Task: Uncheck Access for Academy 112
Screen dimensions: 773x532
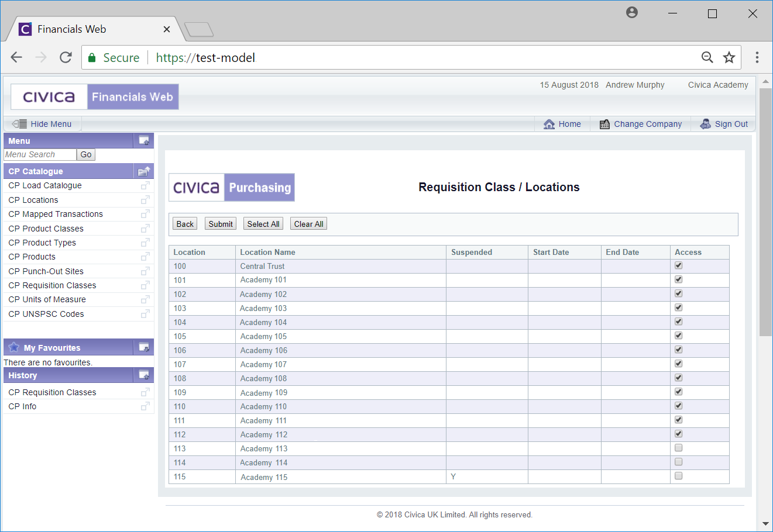Action: tap(679, 434)
